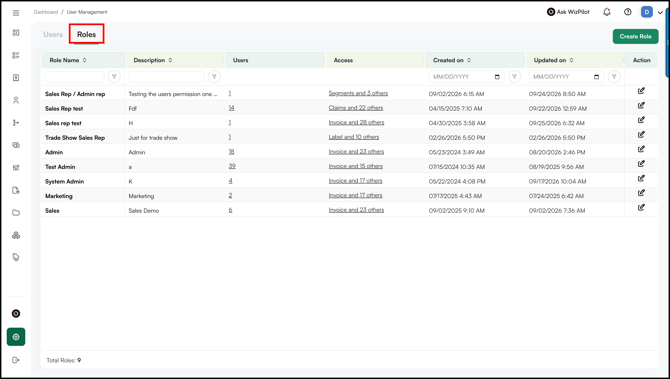Click the '09/24/2026 8:50 AM' updated date
670x379 pixels.
click(x=557, y=94)
